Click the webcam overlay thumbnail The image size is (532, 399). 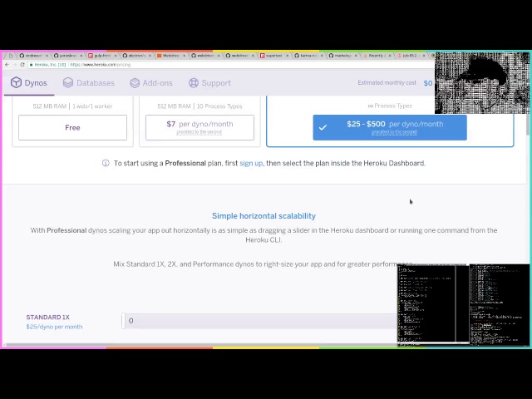click(482, 83)
